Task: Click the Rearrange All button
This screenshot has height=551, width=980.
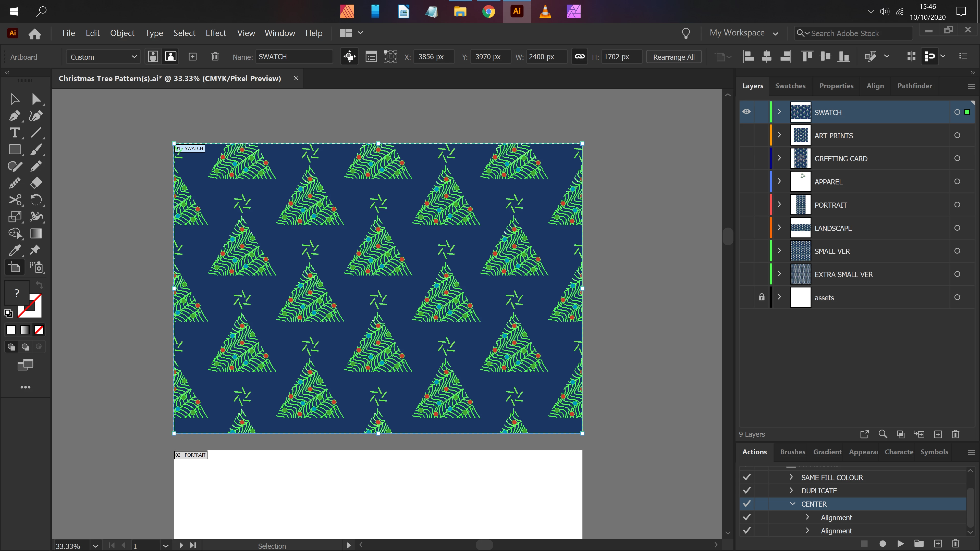Action: click(x=673, y=57)
